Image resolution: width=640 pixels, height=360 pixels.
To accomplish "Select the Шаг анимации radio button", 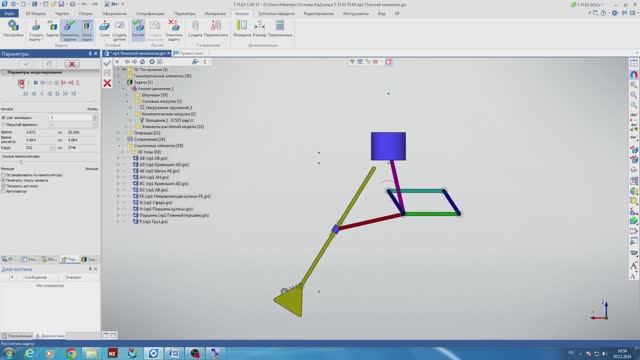I will pyautogui.click(x=4, y=118).
